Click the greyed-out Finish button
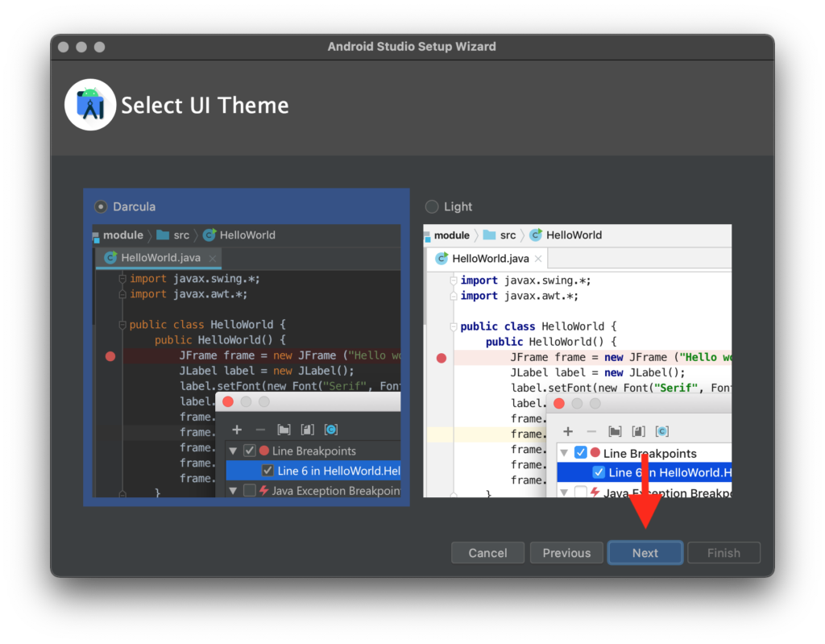The image size is (825, 644). click(723, 553)
